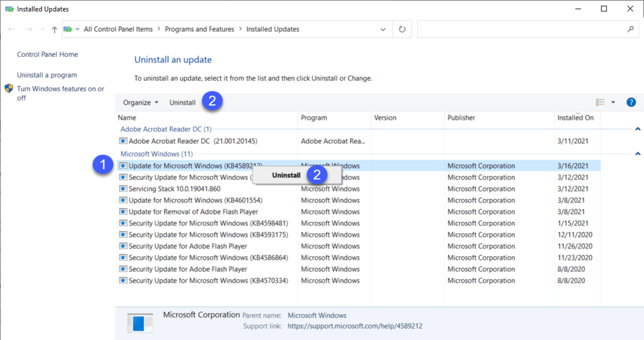Click the support link URL in details pane
Image resolution: width=644 pixels, height=340 pixels.
pos(355,326)
